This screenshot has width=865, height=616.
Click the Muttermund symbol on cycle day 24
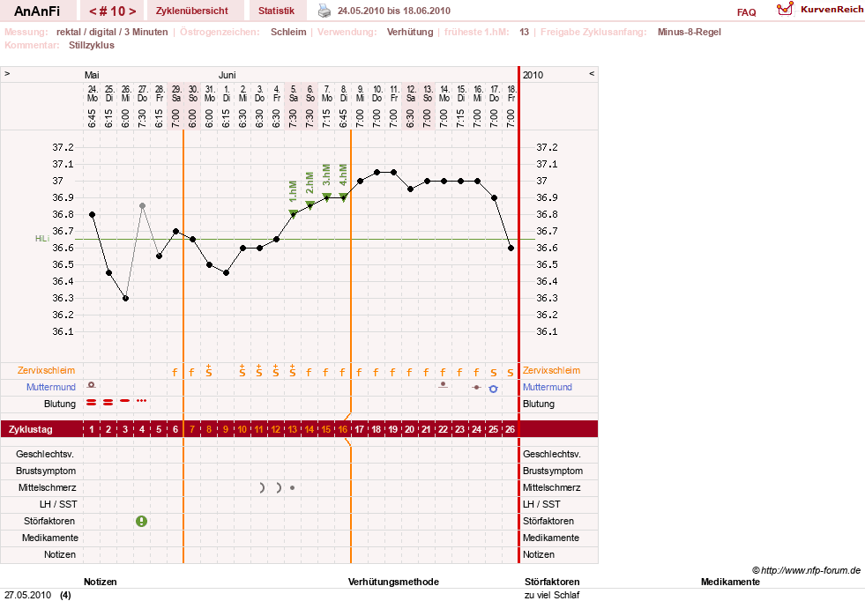point(477,387)
